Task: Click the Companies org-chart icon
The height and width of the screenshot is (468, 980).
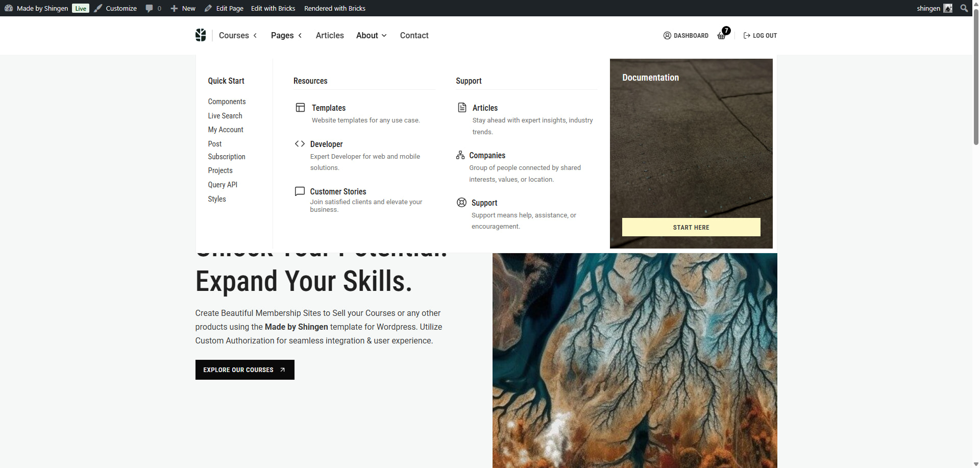Action: click(460, 155)
